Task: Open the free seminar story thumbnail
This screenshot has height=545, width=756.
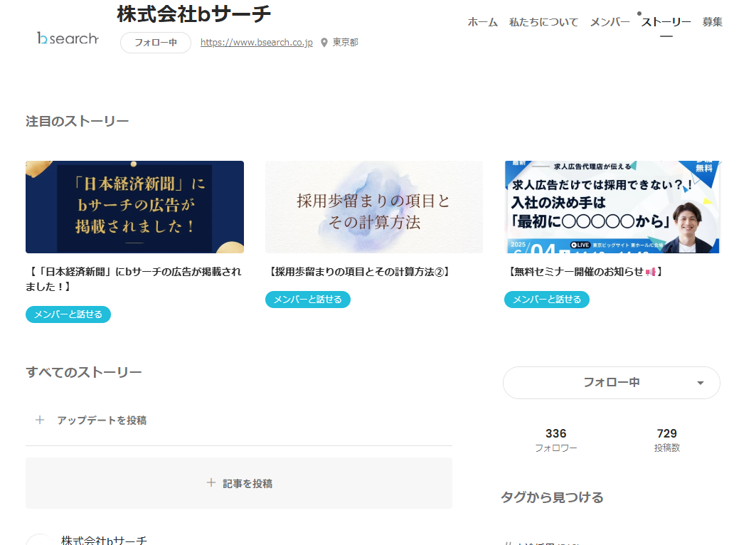Action: (x=612, y=207)
